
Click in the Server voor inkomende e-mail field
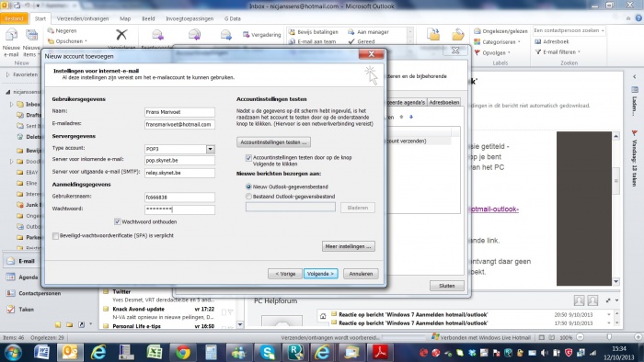[x=179, y=160]
